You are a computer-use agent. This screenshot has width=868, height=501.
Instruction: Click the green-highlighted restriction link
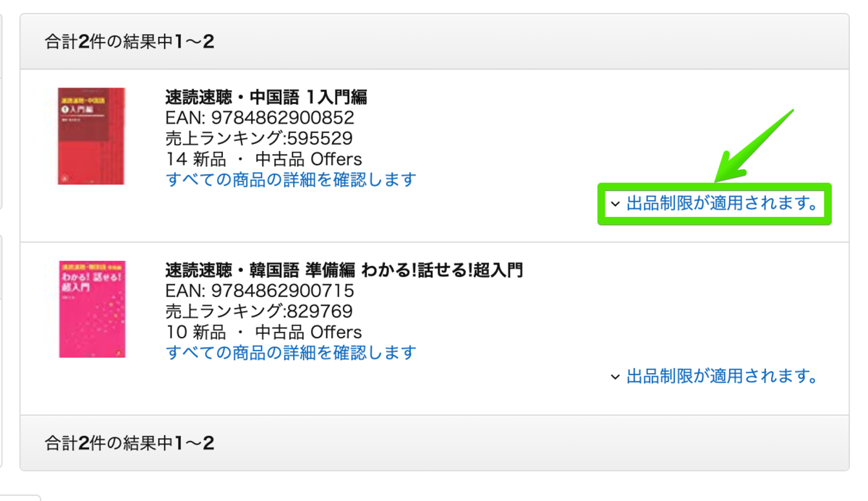tap(720, 203)
